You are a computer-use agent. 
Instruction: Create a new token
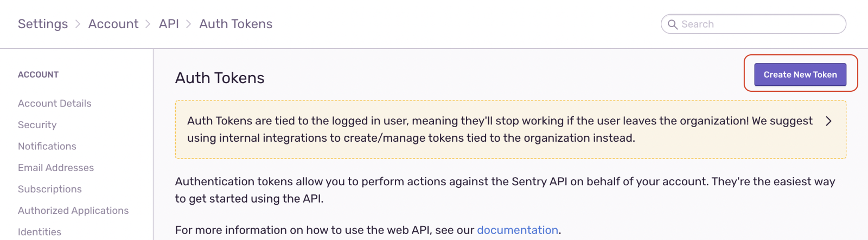tap(800, 74)
